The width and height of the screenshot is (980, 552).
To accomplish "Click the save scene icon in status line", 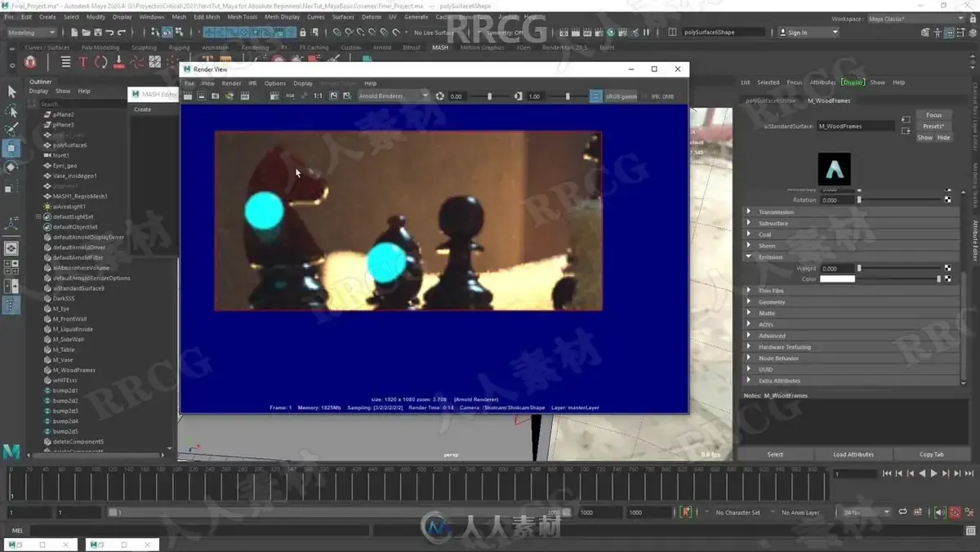I will pyautogui.click(x=98, y=33).
